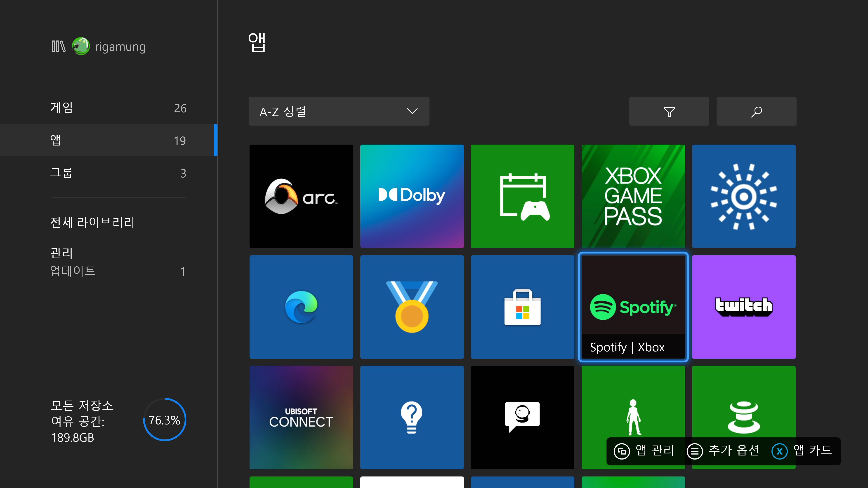Screen dimensions: 868x488
Task: Open 전체 라이브러리 in the sidebar
Action: pyautogui.click(x=92, y=222)
